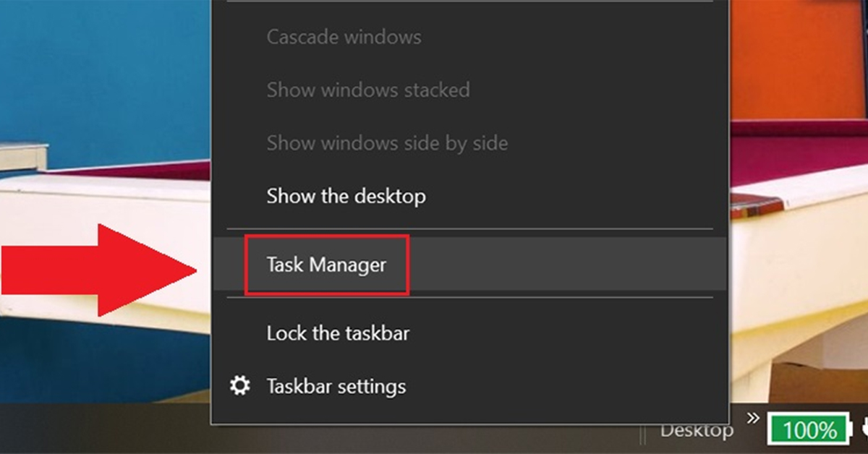Click empty taskbar area below the red arrow
Viewport: 868px width, 454px height.
(x=101, y=430)
